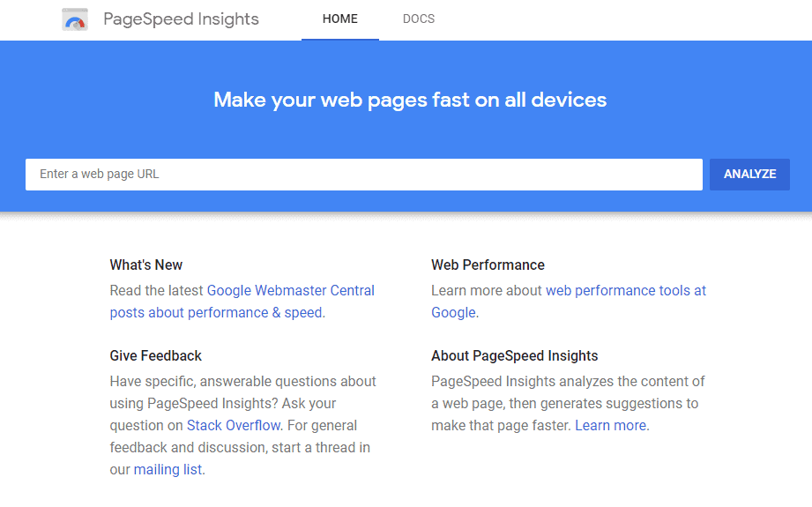Switch to the HOME tab
The height and width of the screenshot is (507, 812).
tap(340, 19)
